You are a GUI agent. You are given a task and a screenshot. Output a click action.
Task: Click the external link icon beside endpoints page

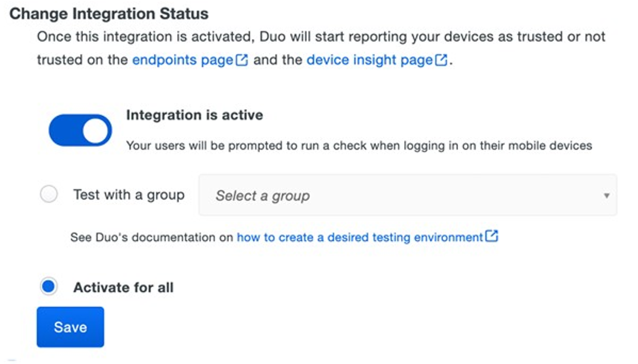click(242, 60)
